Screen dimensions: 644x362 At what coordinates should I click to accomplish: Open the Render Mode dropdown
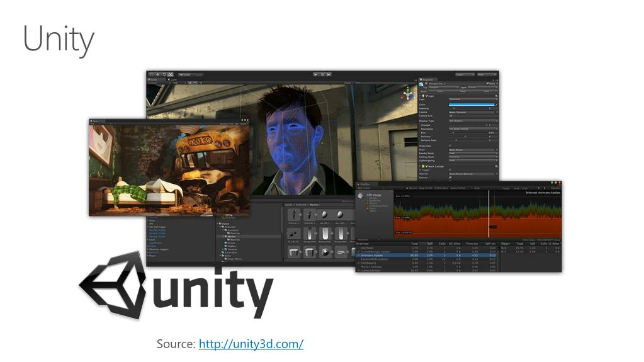[473, 153]
